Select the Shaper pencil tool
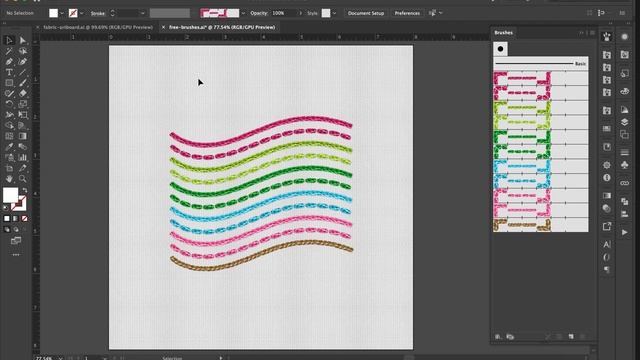The height and width of the screenshot is (360, 640). click(9, 93)
